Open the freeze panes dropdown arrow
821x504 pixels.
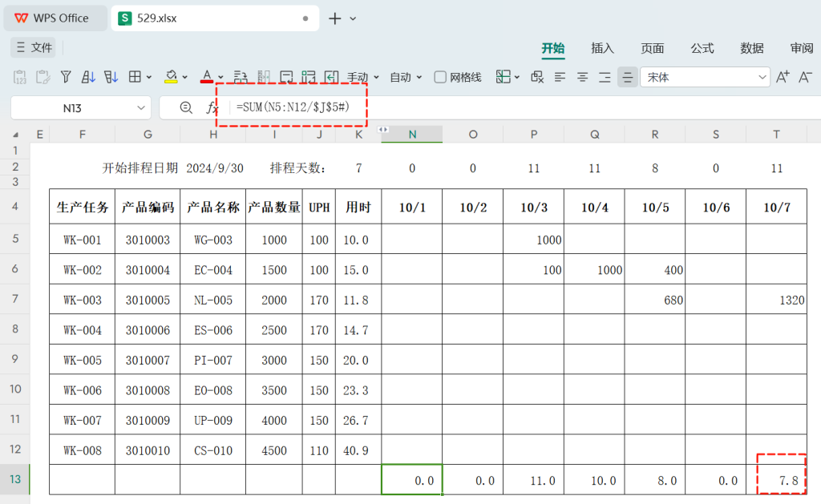[517, 78]
